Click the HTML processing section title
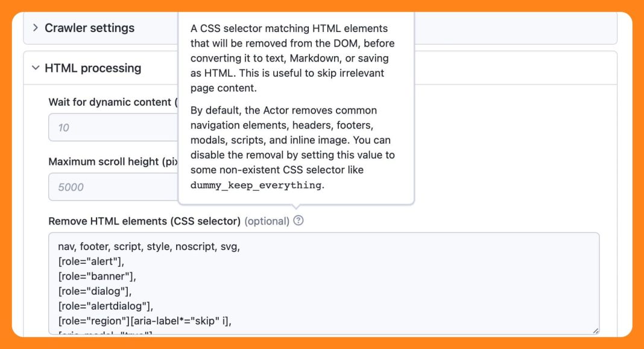This screenshot has height=349, width=644. click(x=93, y=68)
